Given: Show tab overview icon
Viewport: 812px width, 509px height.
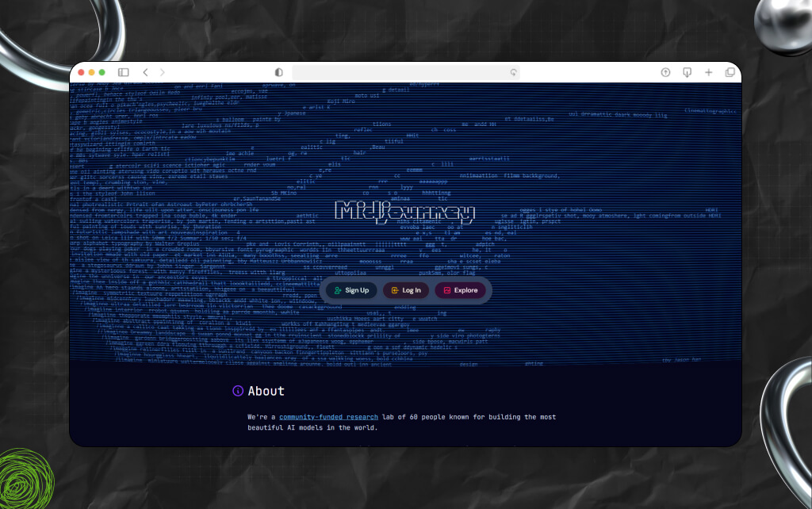Looking at the screenshot, I should [730, 72].
